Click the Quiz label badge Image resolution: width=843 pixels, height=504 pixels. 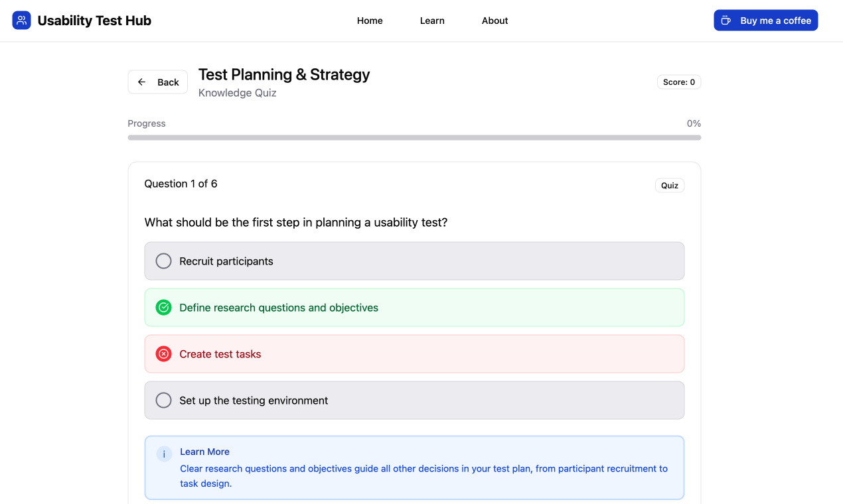pos(669,186)
